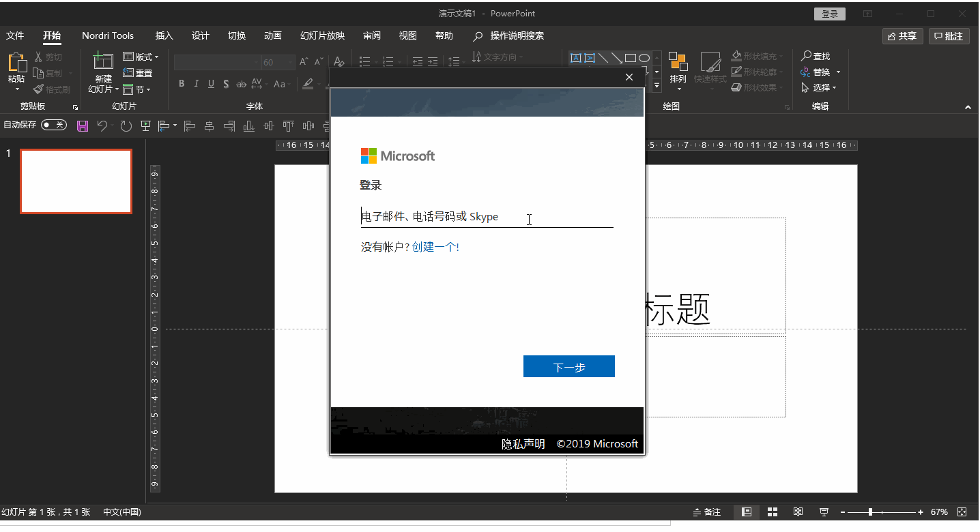Switch to the Animations (动画) tab
This screenshot has height=532, width=980.
(273, 35)
